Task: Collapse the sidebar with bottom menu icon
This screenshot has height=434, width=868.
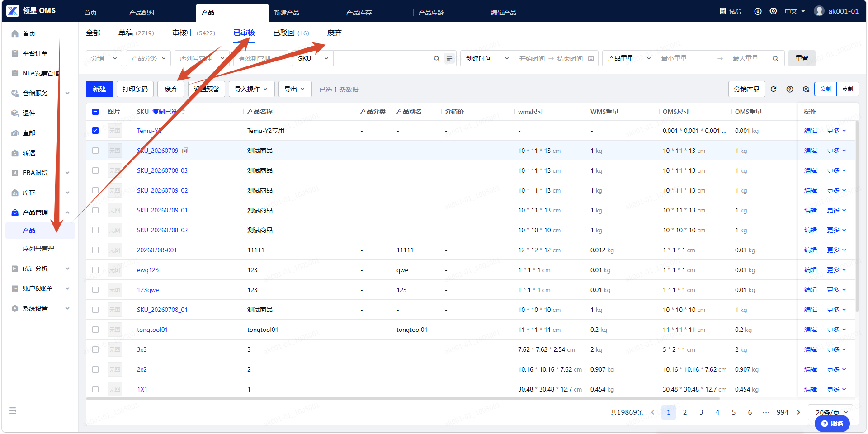Action: [x=13, y=410]
